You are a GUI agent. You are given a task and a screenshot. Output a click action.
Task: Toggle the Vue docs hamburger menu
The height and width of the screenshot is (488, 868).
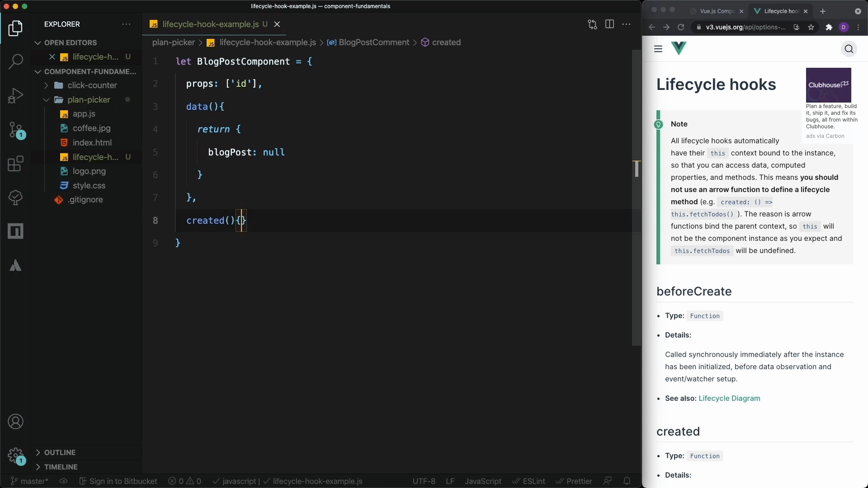(658, 49)
